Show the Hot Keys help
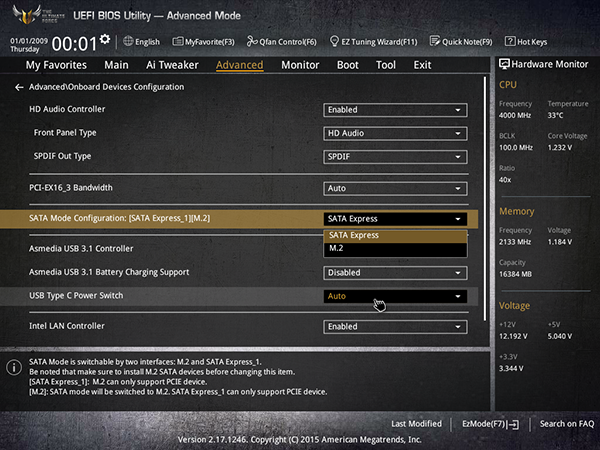600x450 pixels. [x=526, y=42]
